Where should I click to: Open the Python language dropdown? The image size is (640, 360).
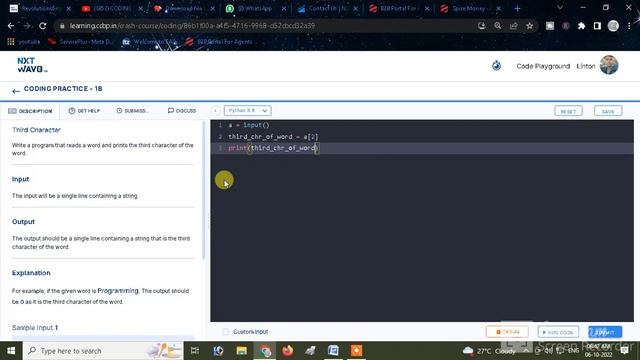click(x=247, y=111)
